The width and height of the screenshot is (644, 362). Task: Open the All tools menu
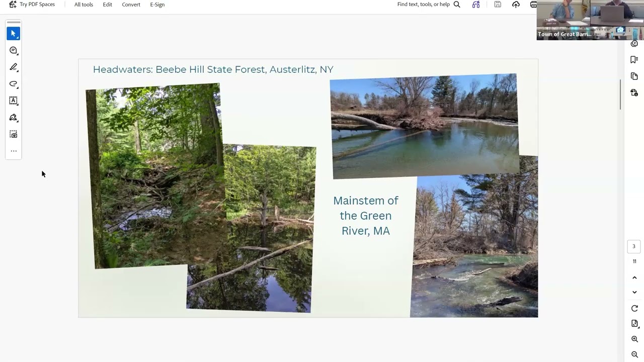(84, 5)
